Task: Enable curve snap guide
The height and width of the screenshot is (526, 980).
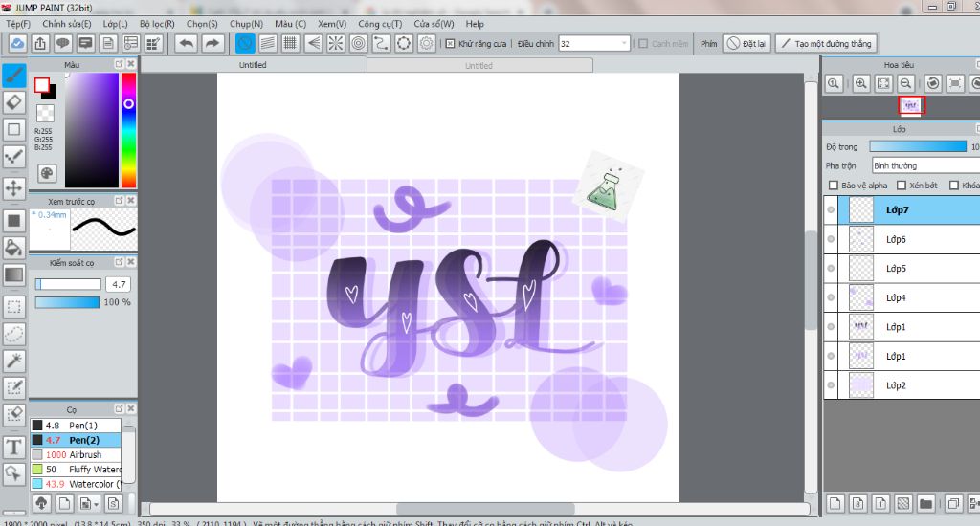Action: pyautogui.click(x=381, y=44)
